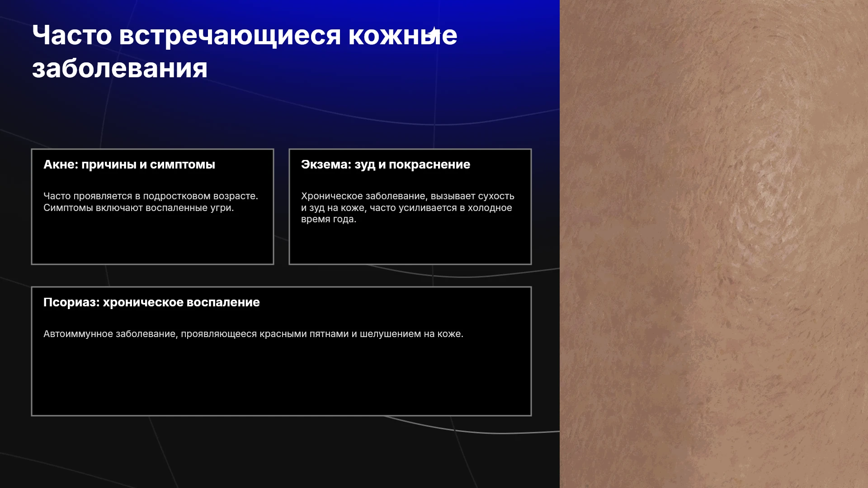868x488 pixels.
Task: Click the phrase "красными пятнами" in the psoriasis text
Action: (x=302, y=334)
